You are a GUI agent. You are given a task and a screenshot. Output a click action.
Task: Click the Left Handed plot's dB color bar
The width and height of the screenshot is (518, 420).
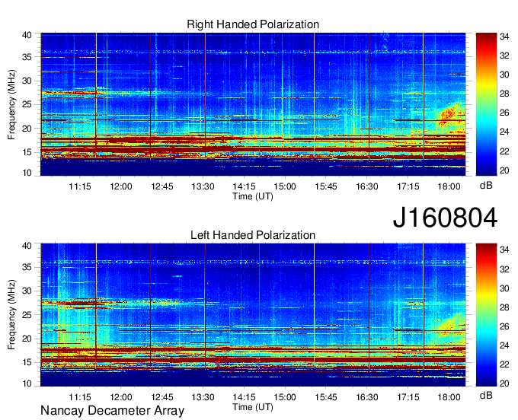(x=486, y=315)
